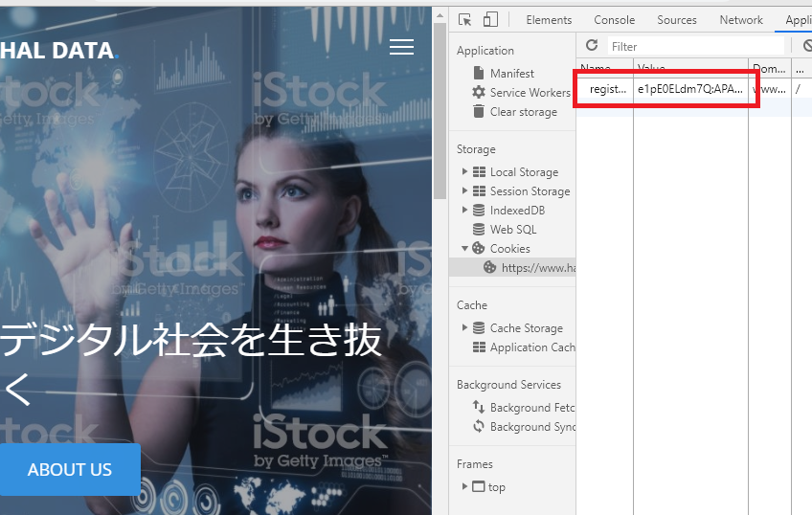Expand the Session Storage tree node

click(x=464, y=190)
